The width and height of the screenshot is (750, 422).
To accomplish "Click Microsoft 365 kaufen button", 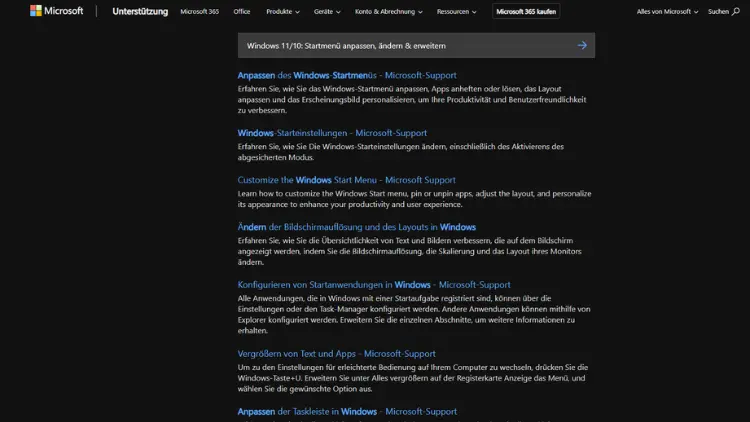I will point(526,11).
